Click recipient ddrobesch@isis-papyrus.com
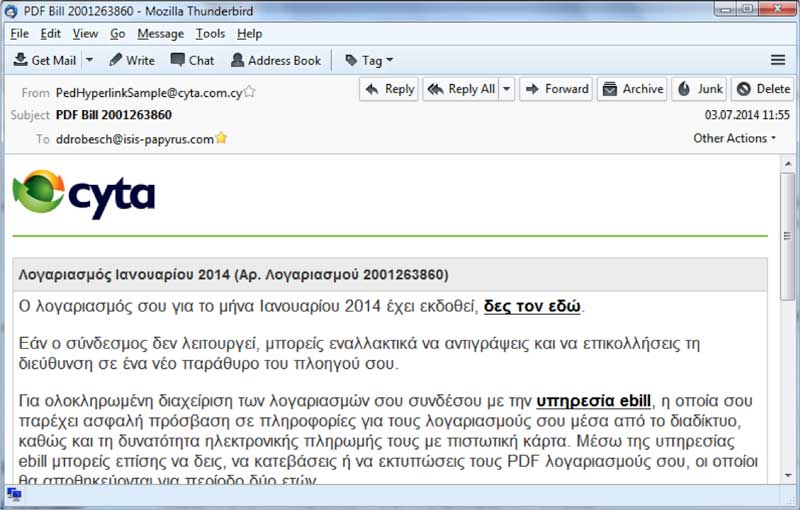Image resolution: width=800 pixels, height=510 pixels. [135, 139]
